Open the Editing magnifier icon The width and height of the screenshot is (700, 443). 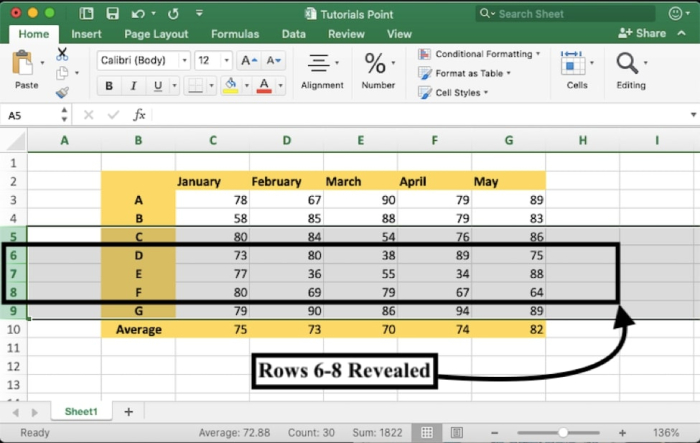coord(628,64)
